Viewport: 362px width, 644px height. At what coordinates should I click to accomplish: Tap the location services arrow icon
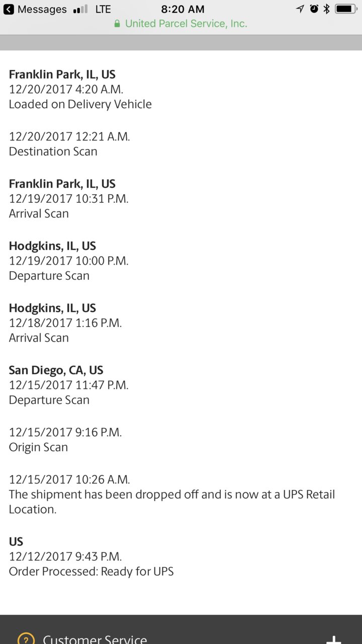(x=300, y=9)
